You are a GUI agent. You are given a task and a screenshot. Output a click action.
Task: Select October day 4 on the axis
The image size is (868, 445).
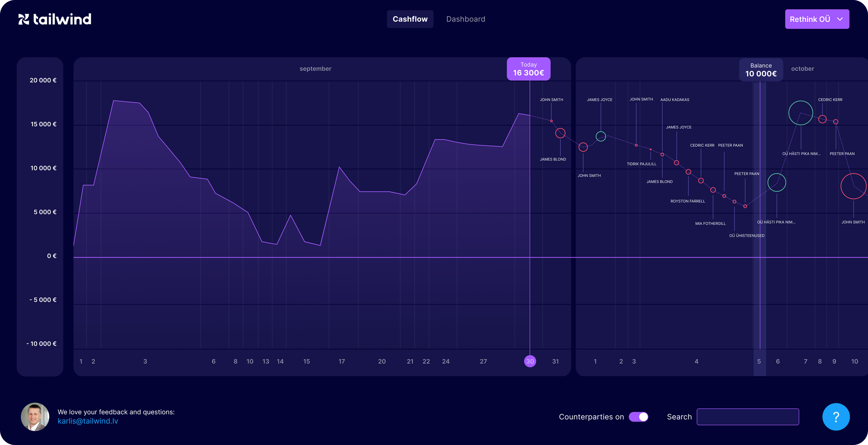click(697, 361)
